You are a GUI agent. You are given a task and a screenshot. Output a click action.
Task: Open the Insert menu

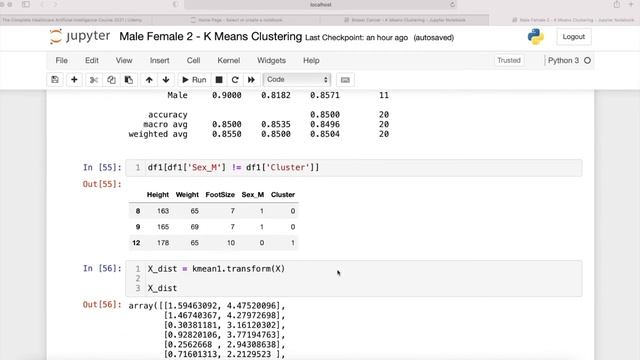(x=160, y=60)
